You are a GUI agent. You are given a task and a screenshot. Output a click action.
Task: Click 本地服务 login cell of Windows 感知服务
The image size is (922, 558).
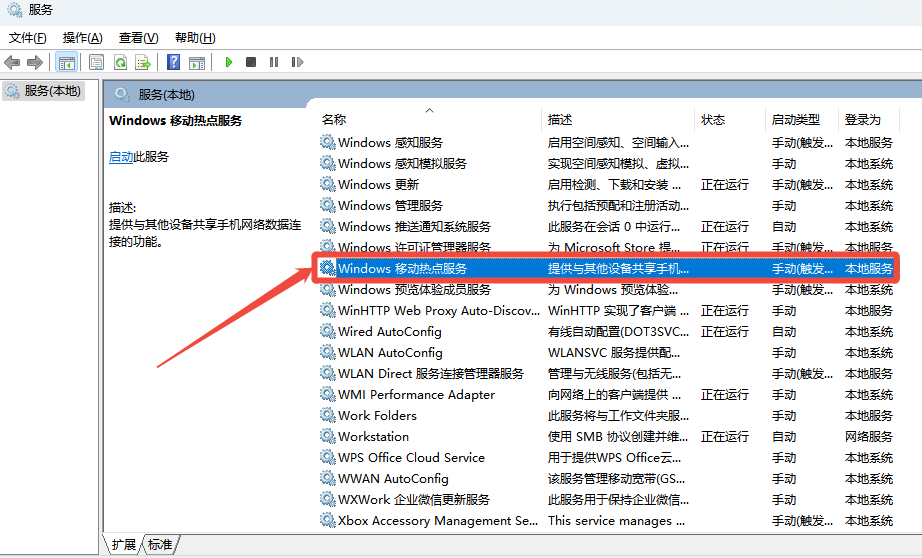(x=868, y=142)
